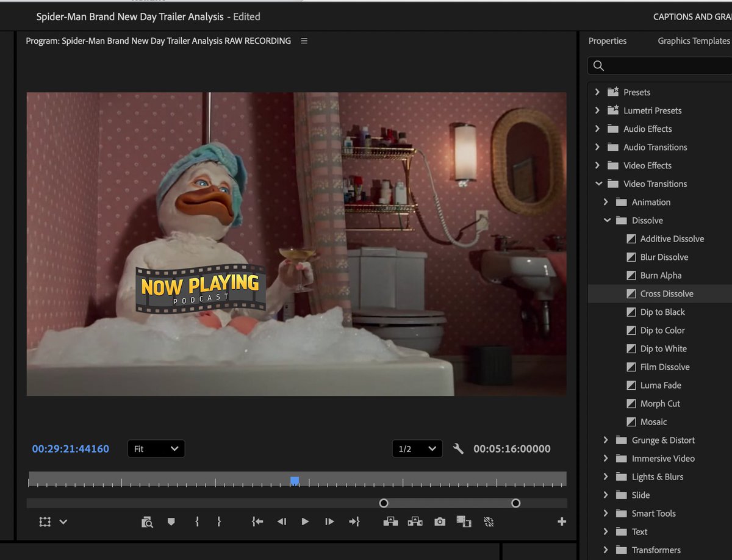Screen dimensions: 732x560
Task: Collapse the Dissolve subfolder
Action: point(607,220)
